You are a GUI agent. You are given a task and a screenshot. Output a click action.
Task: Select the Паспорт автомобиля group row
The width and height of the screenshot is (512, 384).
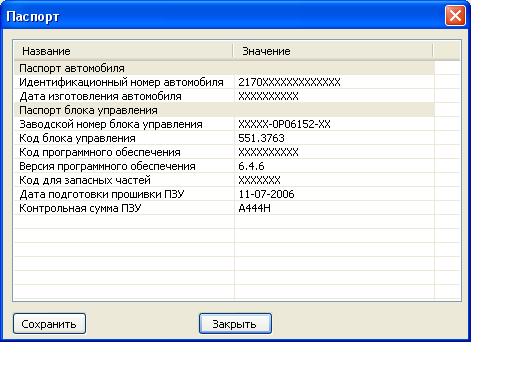pos(224,68)
